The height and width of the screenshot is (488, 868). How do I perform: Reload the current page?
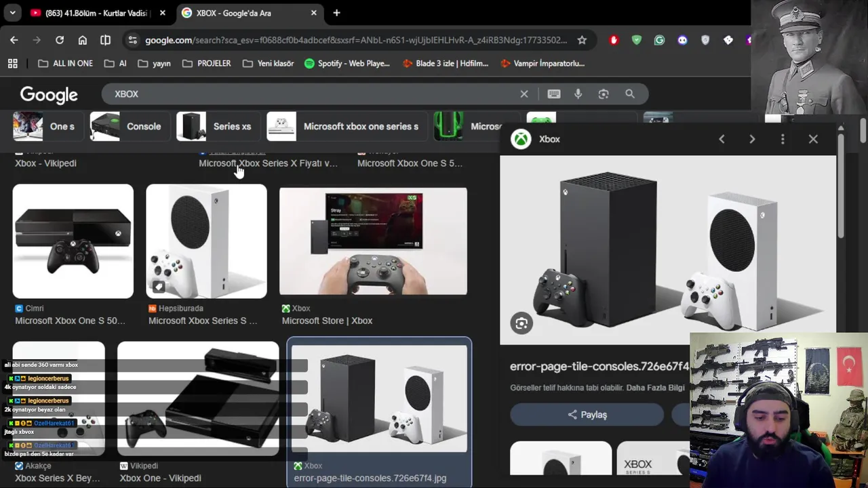(60, 40)
